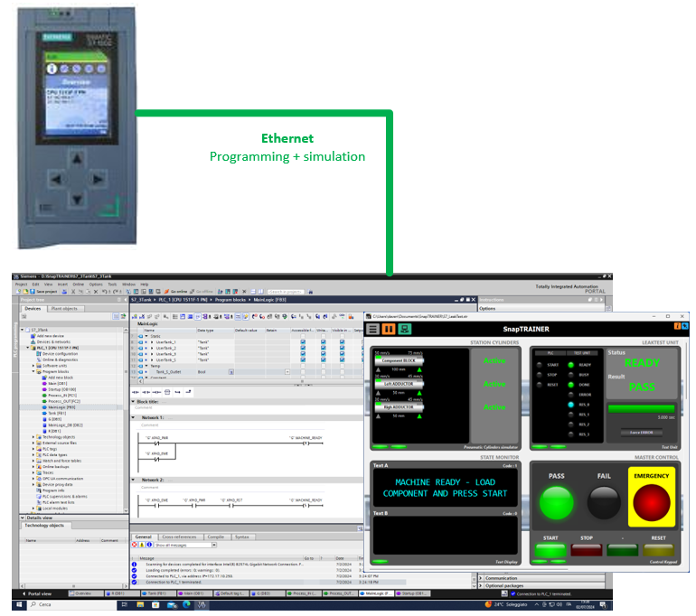Expand the Software units tree node

coord(33,366)
